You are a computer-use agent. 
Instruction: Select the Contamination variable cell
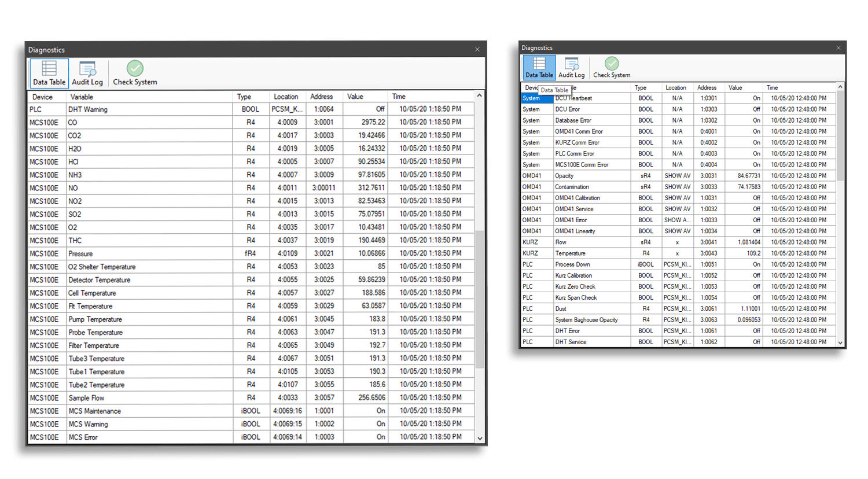tap(592, 187)
